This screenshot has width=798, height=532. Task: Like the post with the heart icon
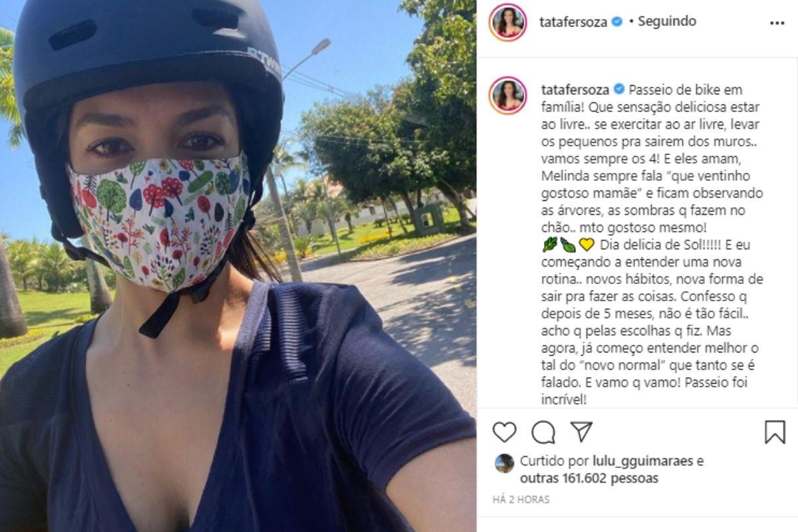click(505, 432)
